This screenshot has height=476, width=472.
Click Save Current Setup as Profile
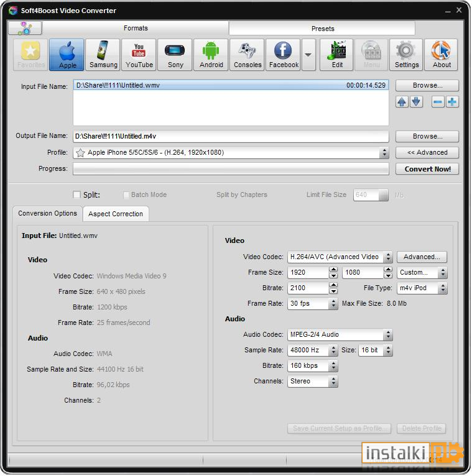pos(339,428)
